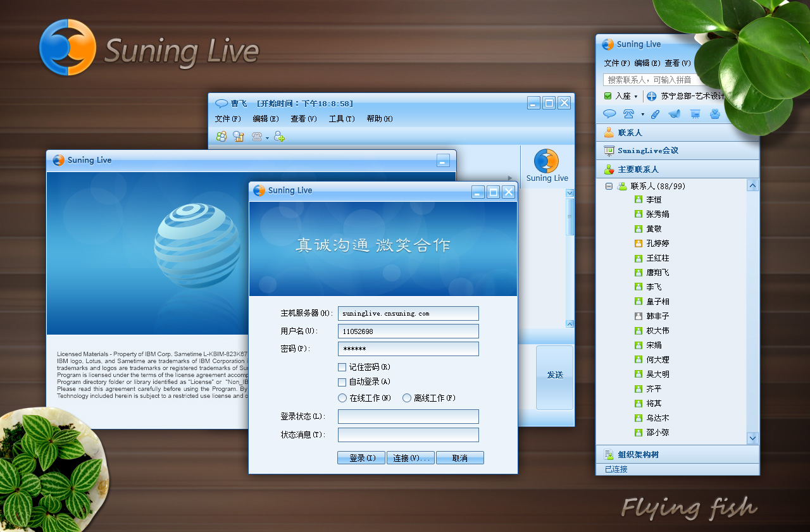Click the gray telephone icon in chat toolbar
This screenshot has width=810, height=532.
[258, 137]
